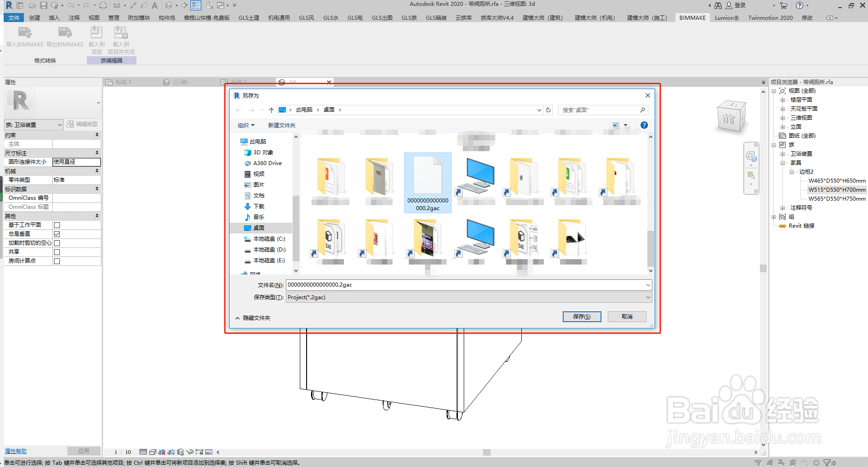Go up one folder level in Save As dialog
The width and height of the screenshot is (868, 467).
(271, 110)
